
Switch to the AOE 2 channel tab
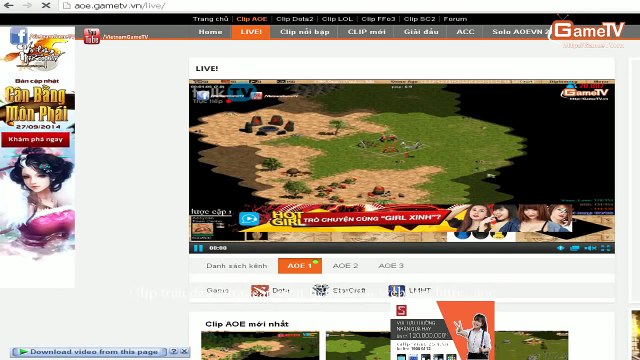tap(345, 266)
